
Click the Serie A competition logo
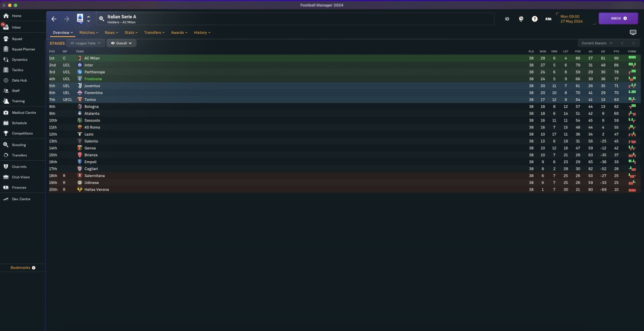(80, 19)
